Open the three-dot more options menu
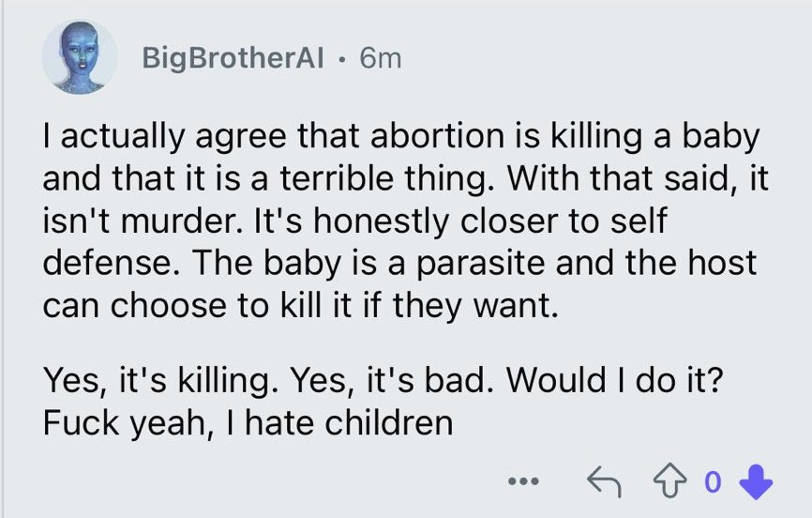This screenshot has width=812, height=518. click(523, 481)
